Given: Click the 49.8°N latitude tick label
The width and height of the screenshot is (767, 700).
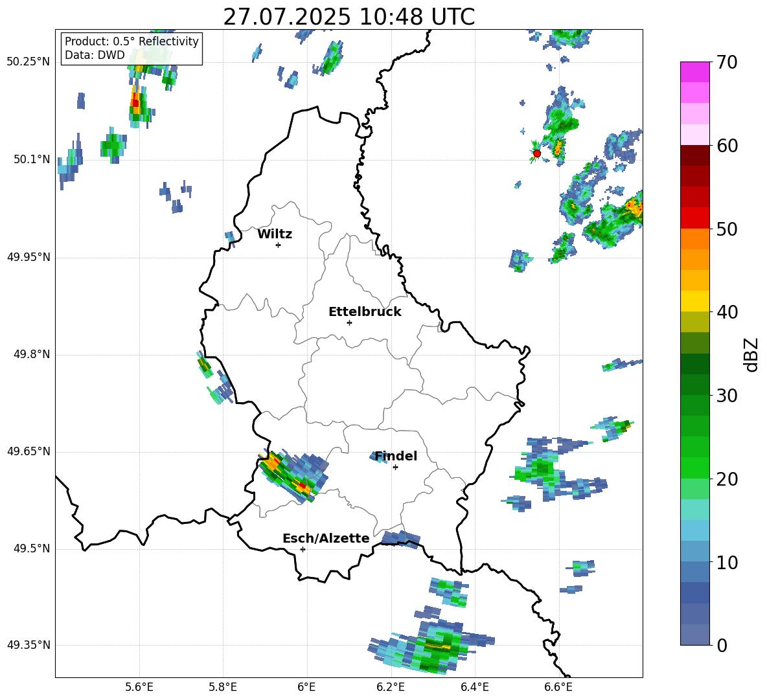Looking at the screenshot, I should click(x=31, y=354).
